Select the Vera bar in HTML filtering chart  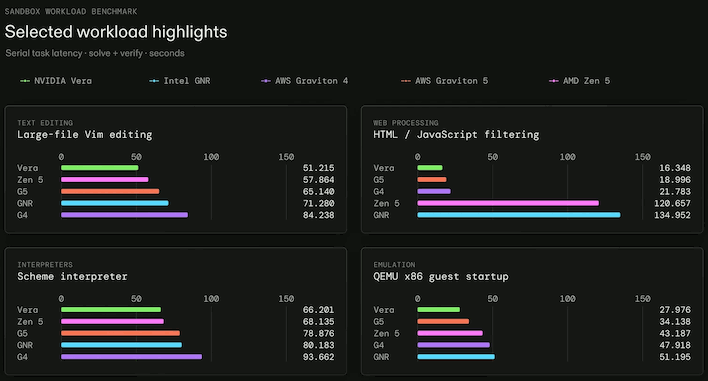tap(430, 168)
